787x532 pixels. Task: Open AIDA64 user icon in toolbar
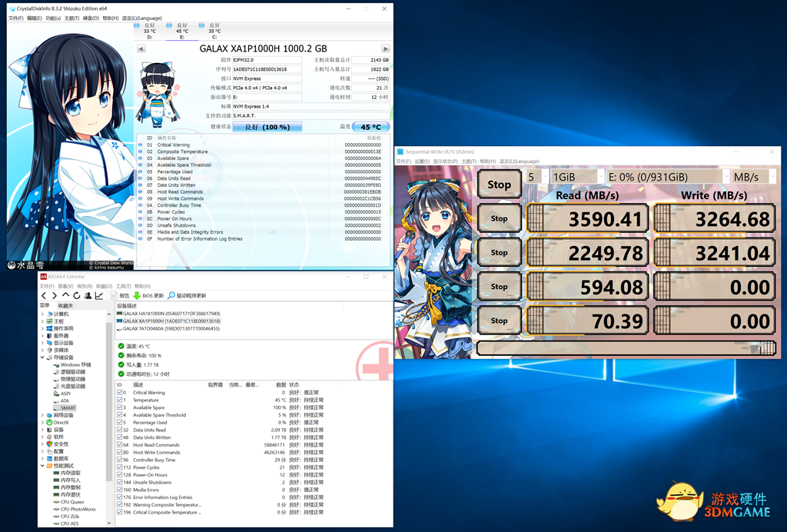point(88,296)
